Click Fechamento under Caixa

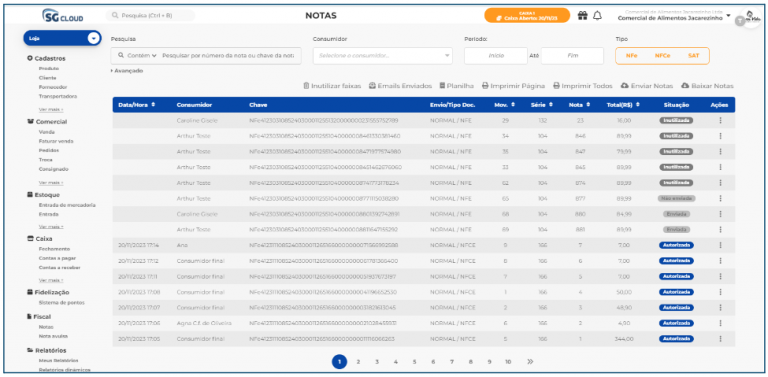(x=54, y=249)
